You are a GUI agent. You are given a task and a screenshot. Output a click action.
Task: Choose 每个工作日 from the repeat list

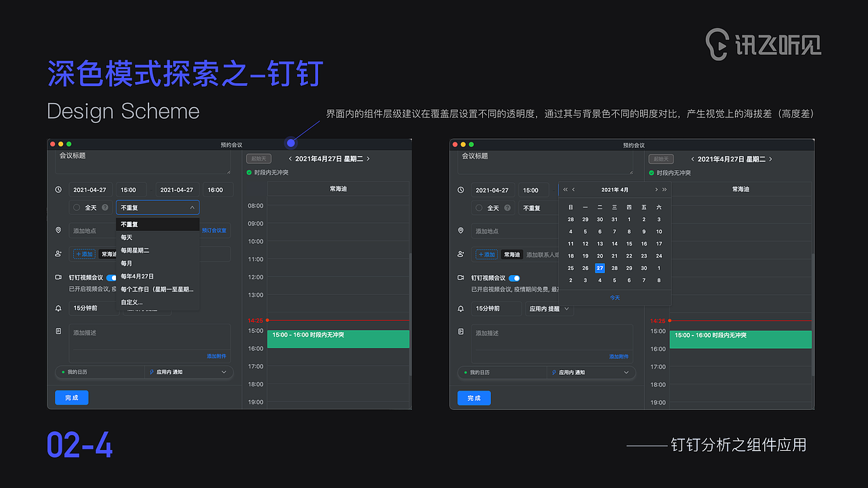[157, 289]
